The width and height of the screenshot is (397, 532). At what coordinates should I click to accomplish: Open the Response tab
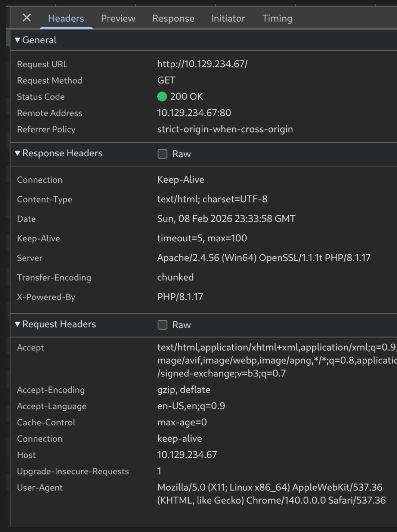click(173, 18)
